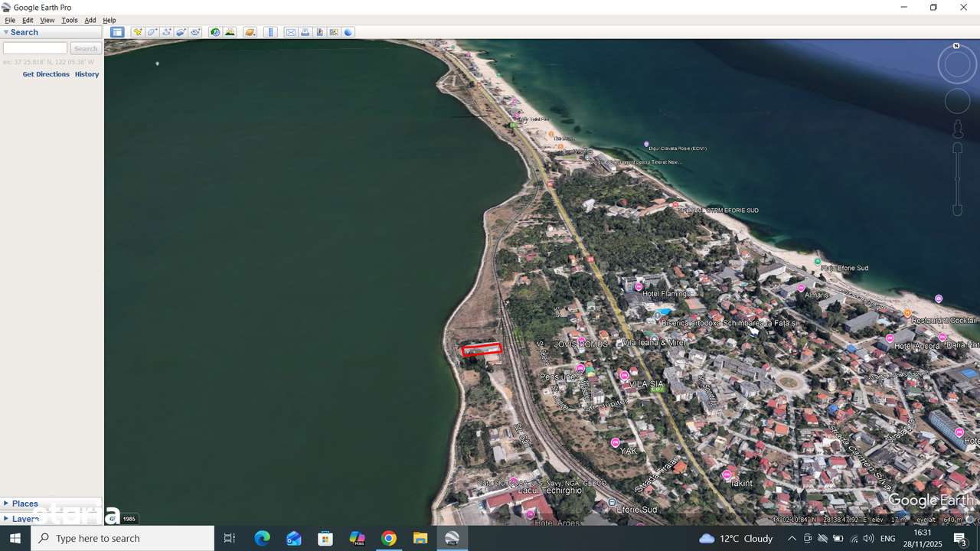Screen dimensions: 980x551
Task: Toggle sunlight across the landscape
Action: tap(230, 32)
